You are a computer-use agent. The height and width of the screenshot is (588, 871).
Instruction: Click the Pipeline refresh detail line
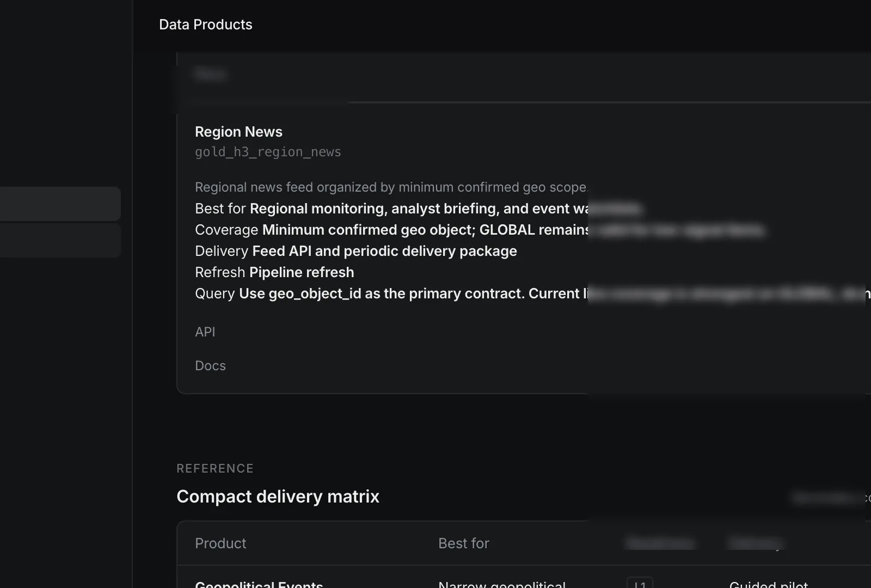coord(274,272)
